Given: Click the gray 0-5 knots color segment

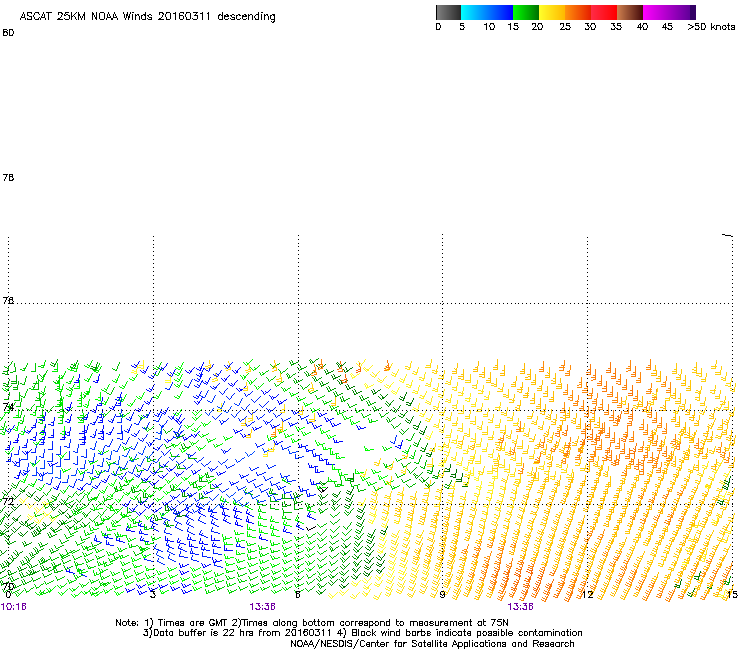Looking at the screenshot, I should pyautogui.click(x=448, y=12).
